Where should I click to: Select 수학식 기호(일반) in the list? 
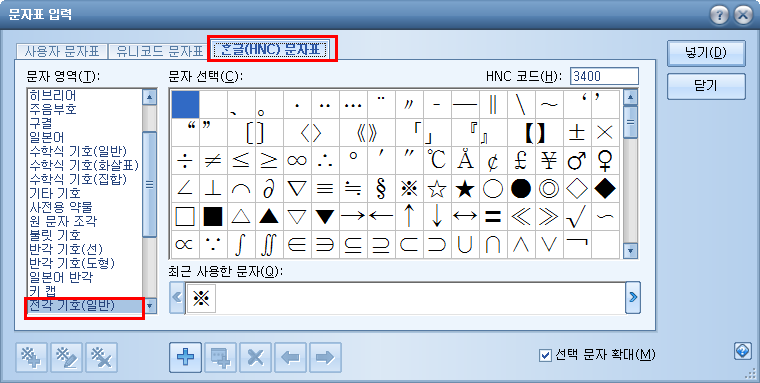pos(79,151)
